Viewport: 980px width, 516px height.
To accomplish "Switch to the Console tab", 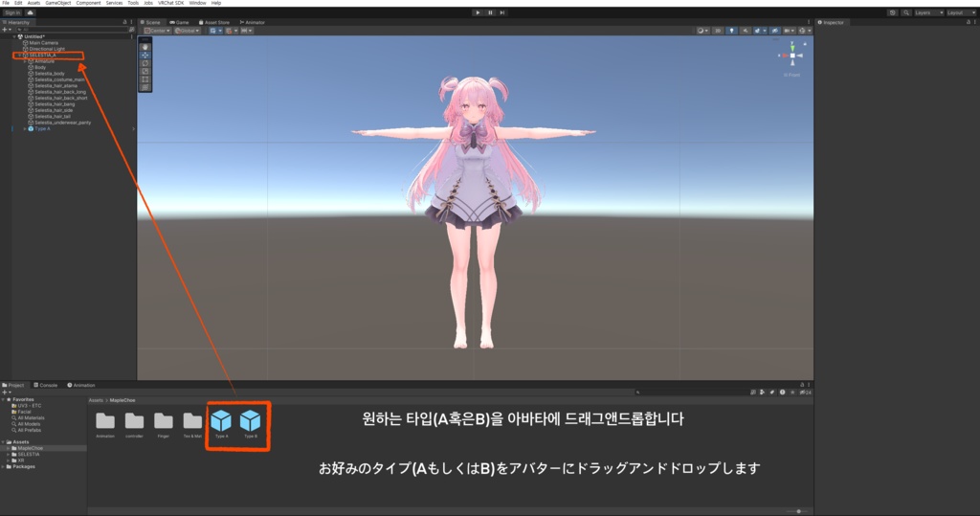I will [46, 385].
